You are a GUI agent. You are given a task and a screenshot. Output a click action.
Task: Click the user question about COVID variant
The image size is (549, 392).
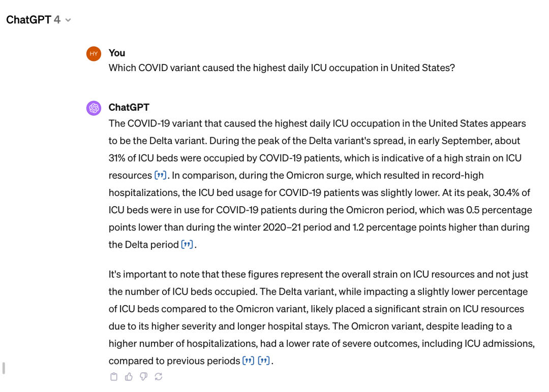[x=282, y=68]
